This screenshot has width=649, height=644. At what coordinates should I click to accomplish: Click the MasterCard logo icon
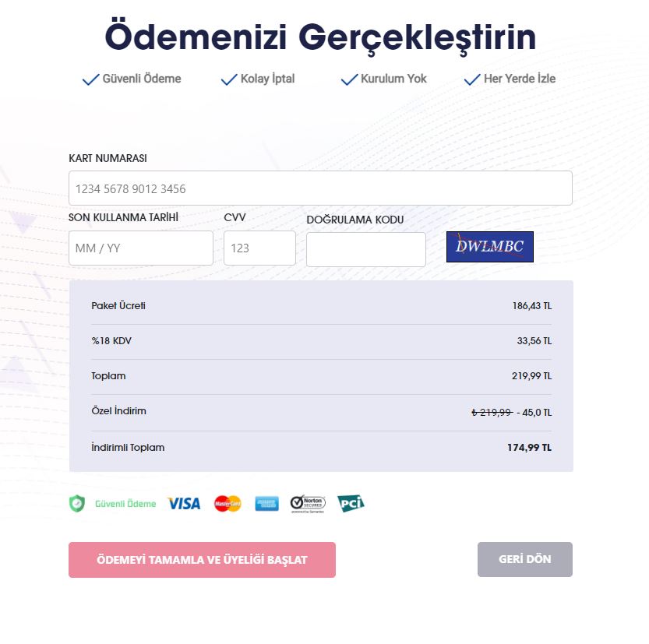pyautogui.click(x=228, y=503)
